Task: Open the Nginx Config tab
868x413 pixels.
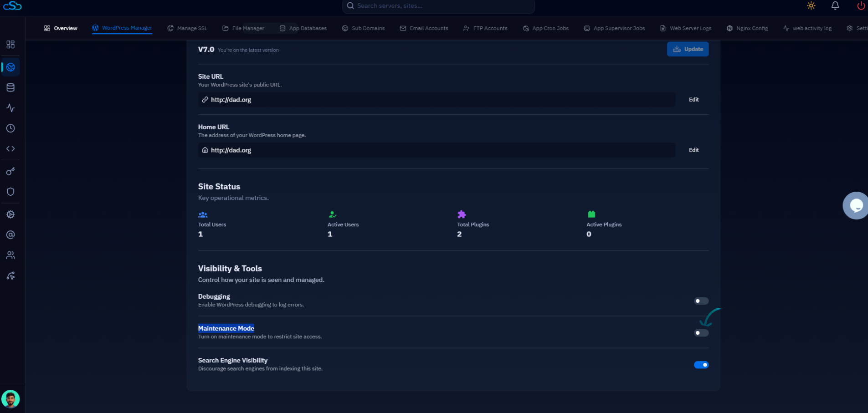Action: 747,28
